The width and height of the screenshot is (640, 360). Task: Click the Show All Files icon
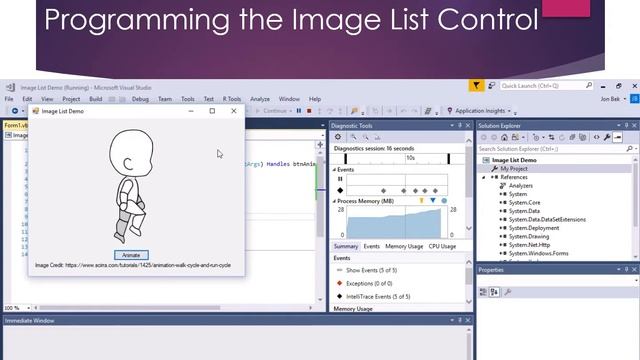point(582,137)
